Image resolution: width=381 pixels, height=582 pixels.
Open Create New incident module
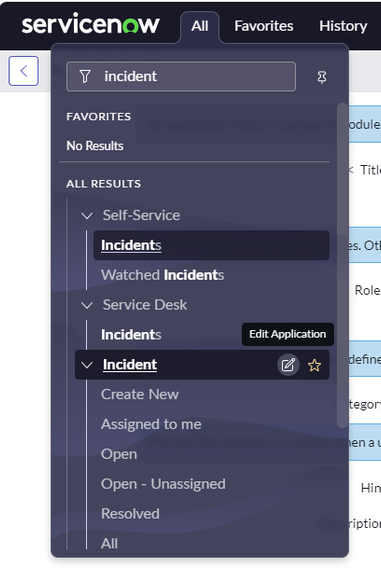[140, 394]
